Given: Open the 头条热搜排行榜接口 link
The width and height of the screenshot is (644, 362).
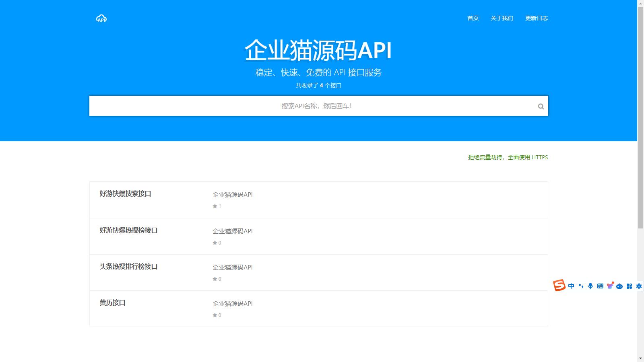Looking at the screenshot, I should pyautogui.click(x=128, y=266).
